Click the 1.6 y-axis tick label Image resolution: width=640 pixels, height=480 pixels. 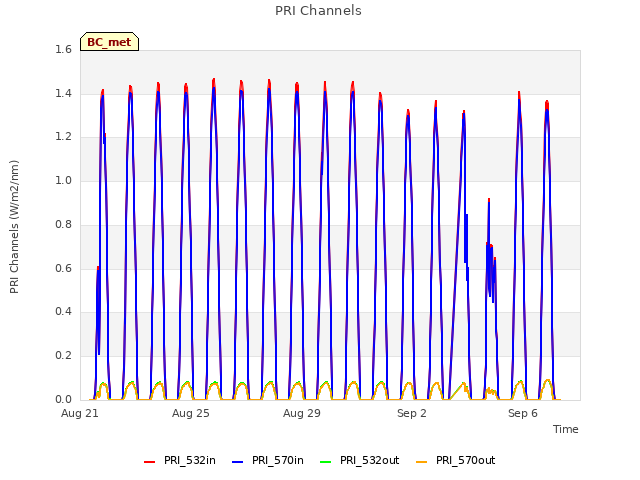pos(63,50)
